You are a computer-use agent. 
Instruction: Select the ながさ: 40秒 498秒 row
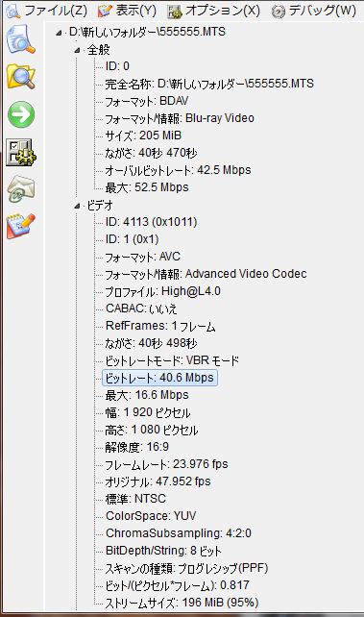[x=151, y=343]
